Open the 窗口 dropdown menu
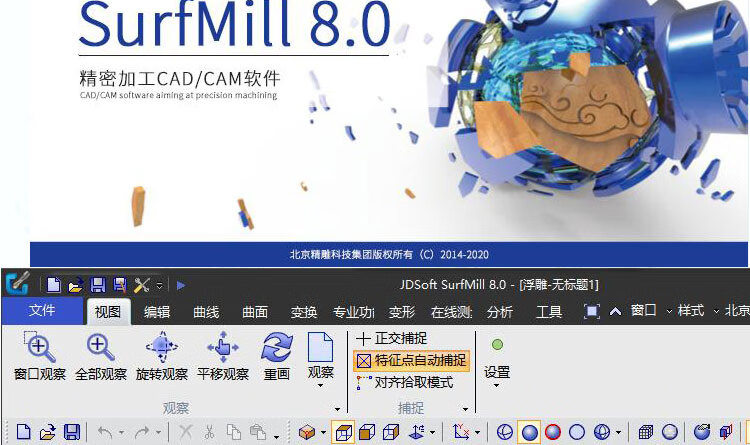Screen dimensions: 750x445 click(x=651, y=311)
